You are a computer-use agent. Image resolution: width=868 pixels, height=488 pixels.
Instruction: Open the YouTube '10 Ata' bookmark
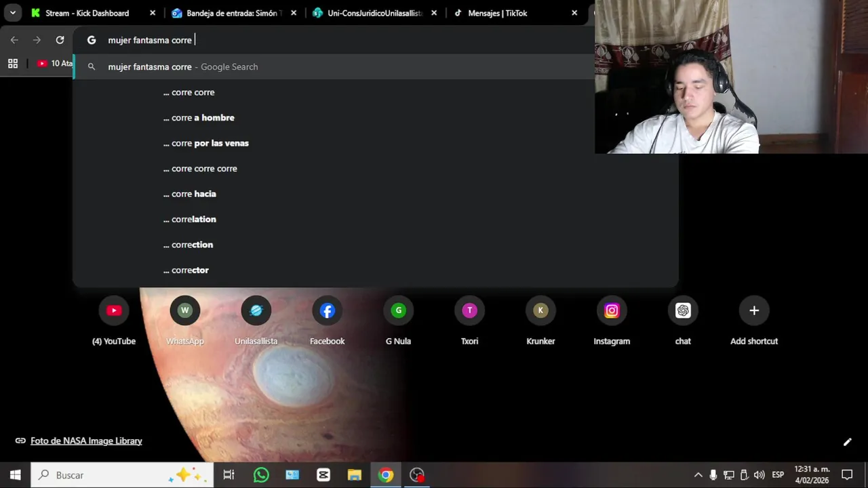pyautogui.click(x=54, y=63)
